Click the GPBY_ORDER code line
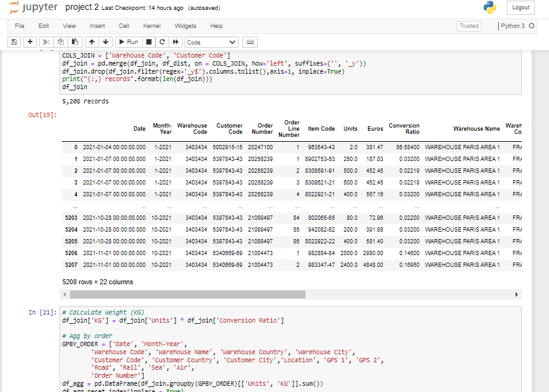This screenshot has width=549, height=392. point(125,344)
